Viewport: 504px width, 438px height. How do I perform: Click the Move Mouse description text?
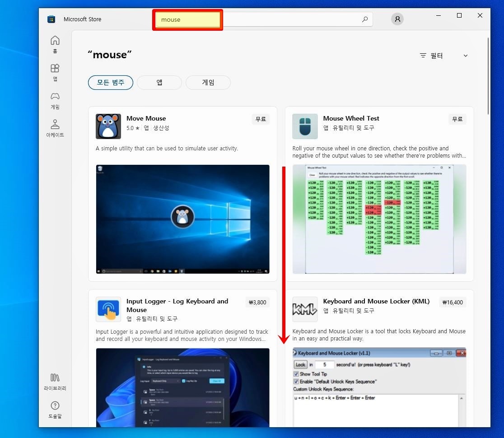(167, 149)
